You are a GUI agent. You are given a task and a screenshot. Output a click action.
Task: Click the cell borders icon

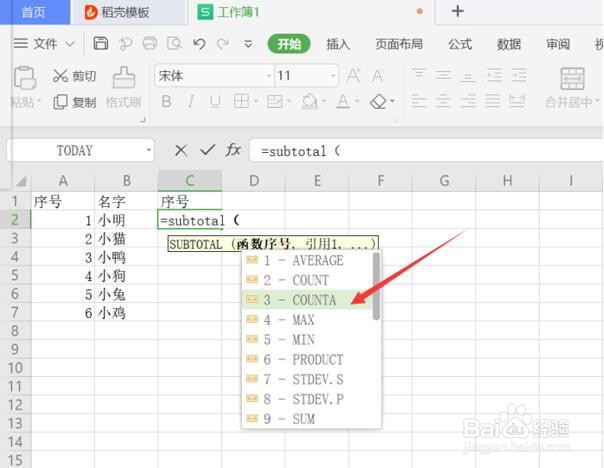241,102
